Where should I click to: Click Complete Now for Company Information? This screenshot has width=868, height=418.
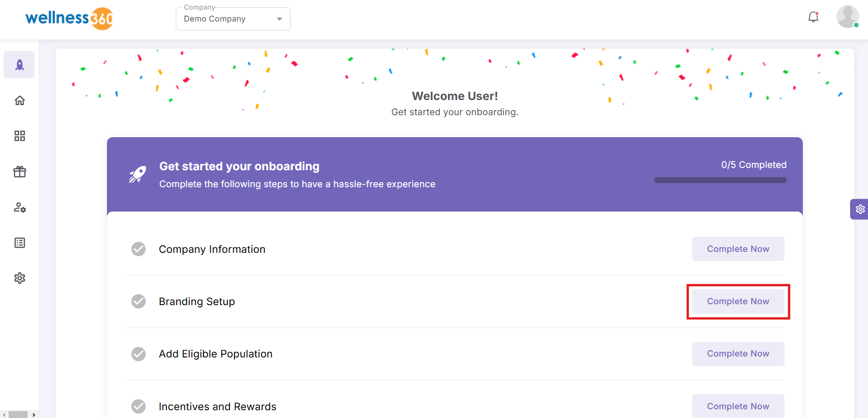click(x=738, y=249)
